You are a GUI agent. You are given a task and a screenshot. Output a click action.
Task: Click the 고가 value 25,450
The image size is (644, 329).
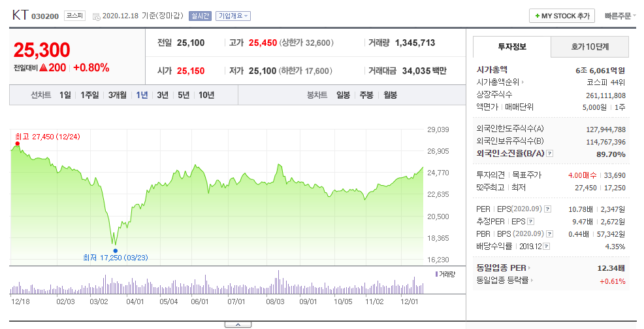tap(263, 43)
